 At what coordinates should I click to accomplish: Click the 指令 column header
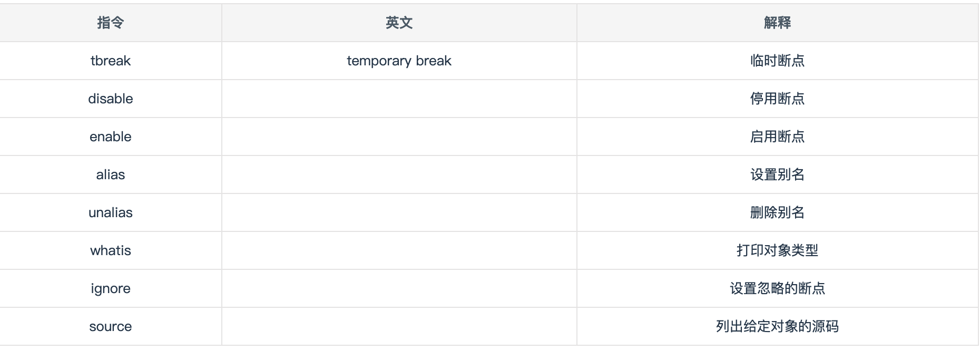click(x=111, y=23)
